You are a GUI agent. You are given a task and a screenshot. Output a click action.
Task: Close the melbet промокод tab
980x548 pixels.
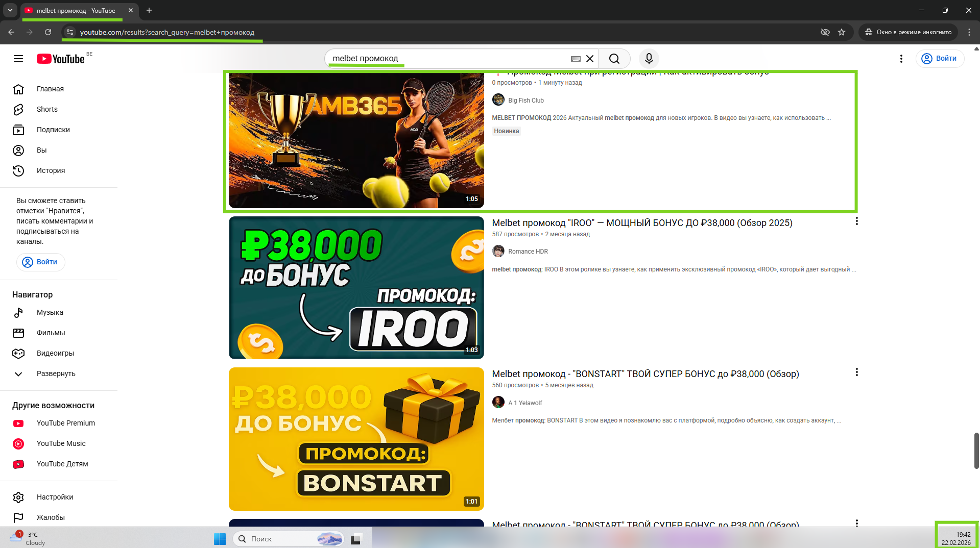tap(131, 10)
